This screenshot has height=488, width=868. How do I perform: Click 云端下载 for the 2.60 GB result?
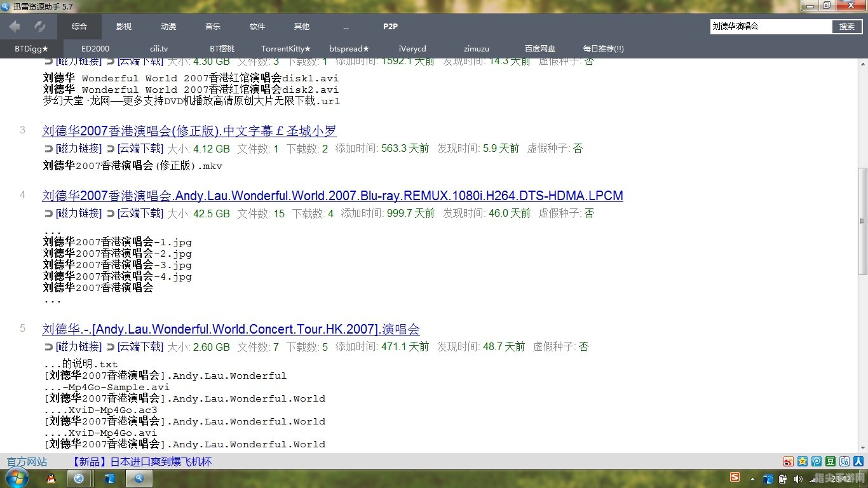point(140,346)
